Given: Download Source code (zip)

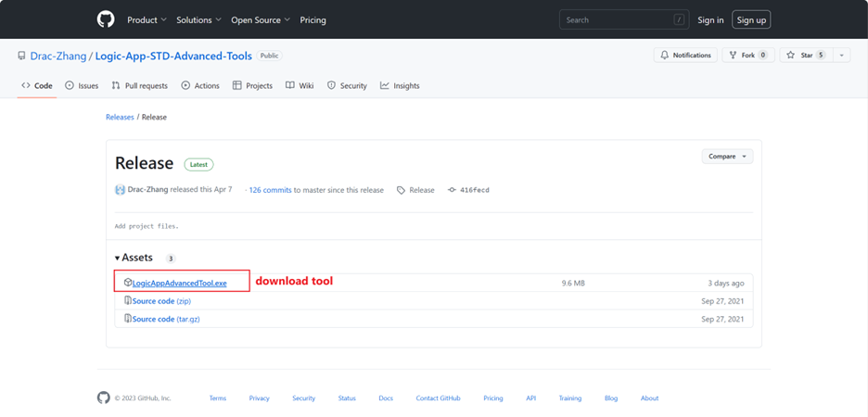Looking at the screenshot, I should [161, 301].
